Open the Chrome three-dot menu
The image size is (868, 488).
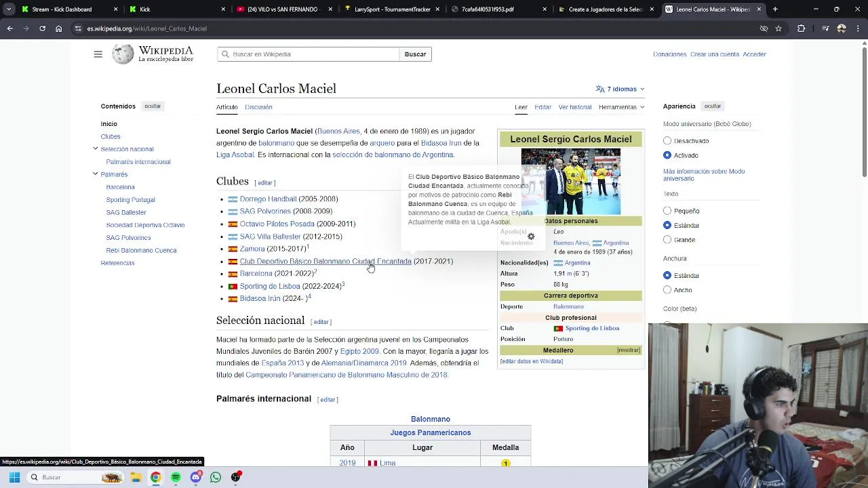click(859, 28)
